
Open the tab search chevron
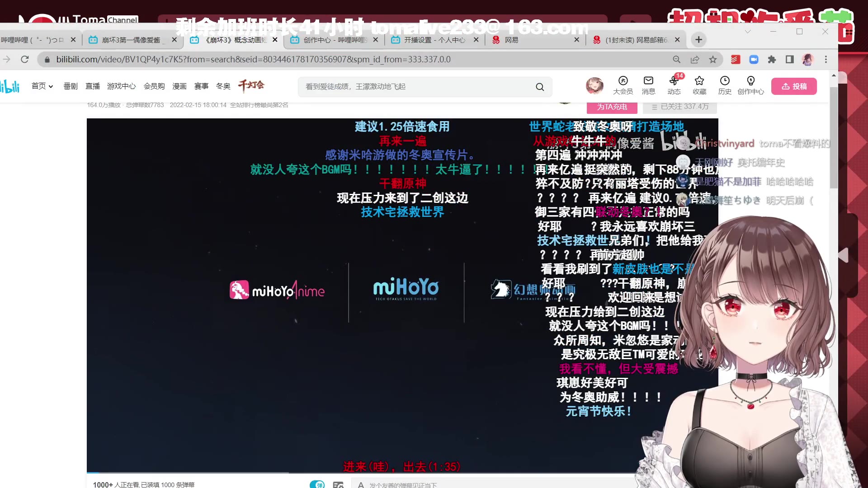pos(748,31)
